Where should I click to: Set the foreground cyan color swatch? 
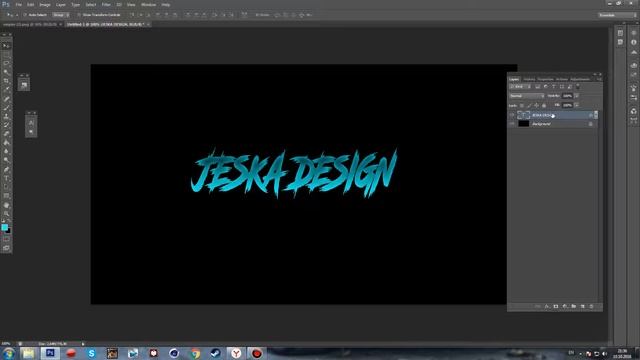pos(4,227)
